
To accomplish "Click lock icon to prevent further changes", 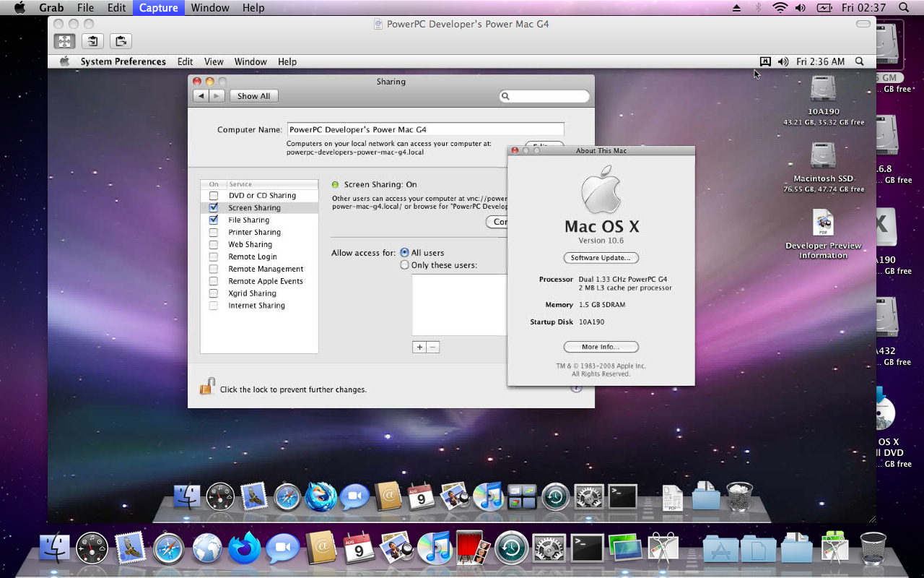I will point(207,387).
